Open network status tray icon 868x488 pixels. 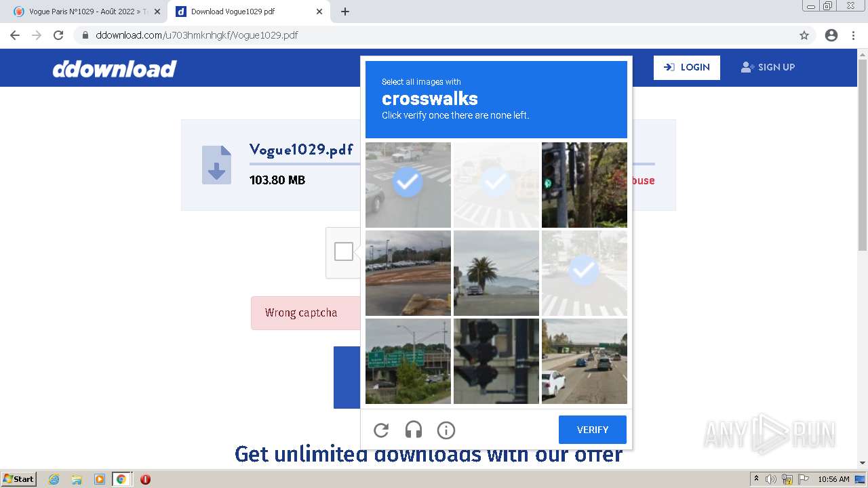tap(787, 479)
